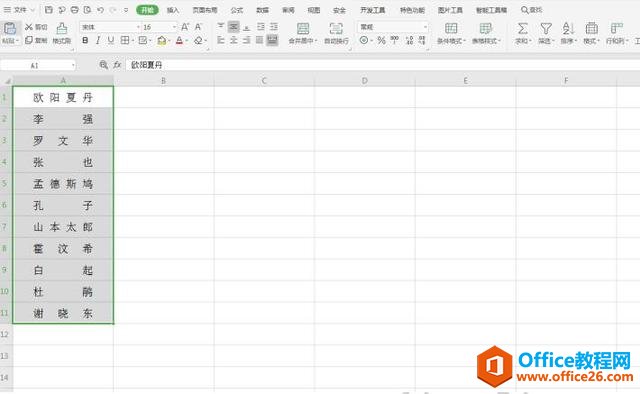640x394 pixels.
Task: Click the fx insert function icon
Action: pos(117,65)
